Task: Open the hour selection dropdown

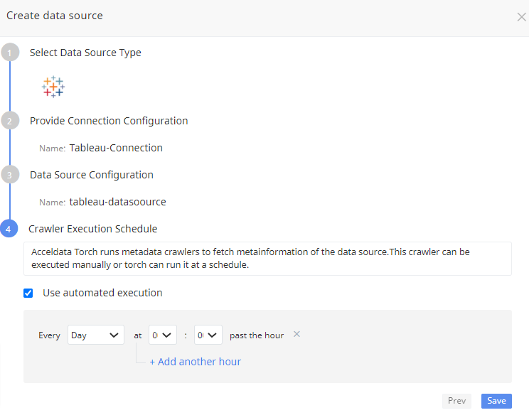Action: (x=163, y=335)
